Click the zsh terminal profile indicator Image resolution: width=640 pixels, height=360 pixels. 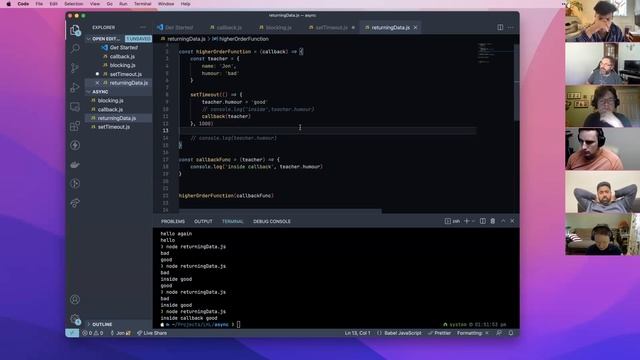coord(452,221)
